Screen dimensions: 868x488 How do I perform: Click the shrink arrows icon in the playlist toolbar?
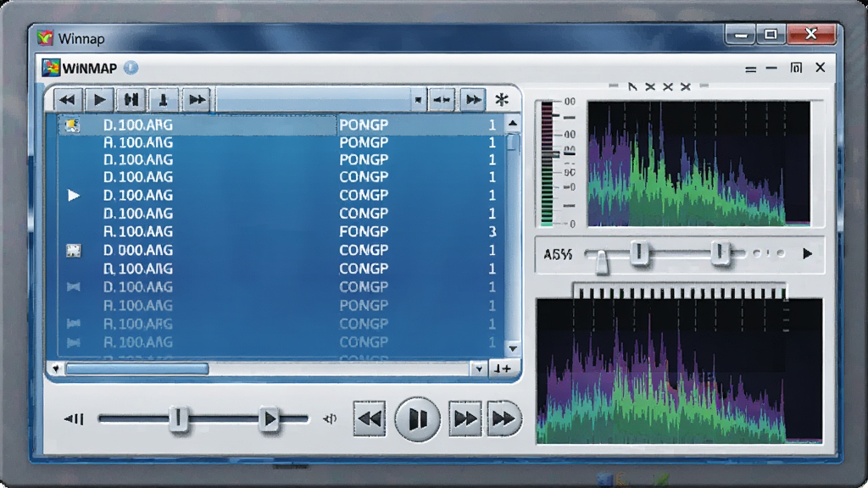tap(442, 100)
